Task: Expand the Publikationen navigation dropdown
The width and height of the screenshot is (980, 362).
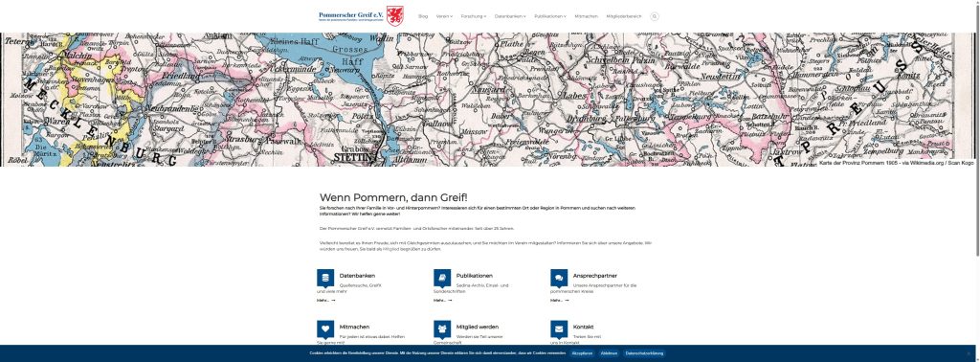Action: click(x=550, y=16)
